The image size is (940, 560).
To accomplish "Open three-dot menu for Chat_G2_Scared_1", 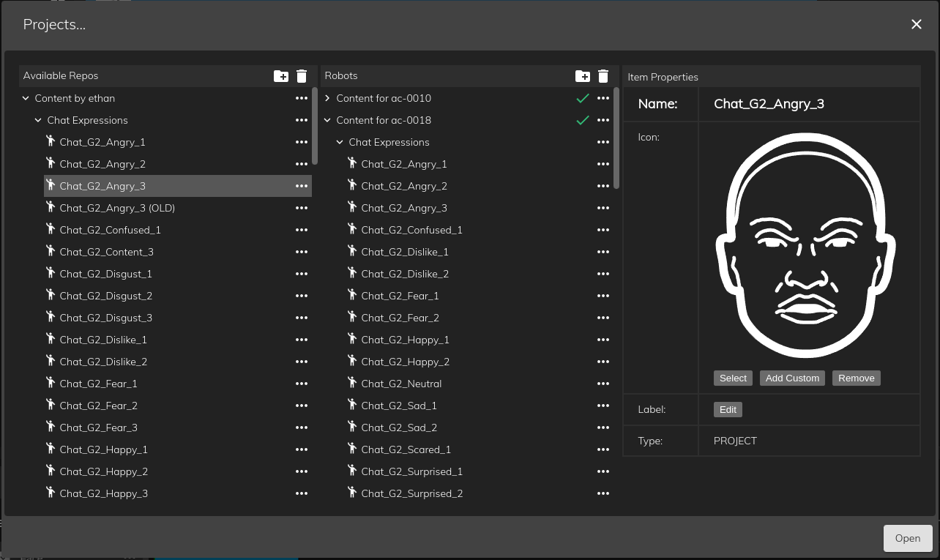I will (x=603, y=449).
